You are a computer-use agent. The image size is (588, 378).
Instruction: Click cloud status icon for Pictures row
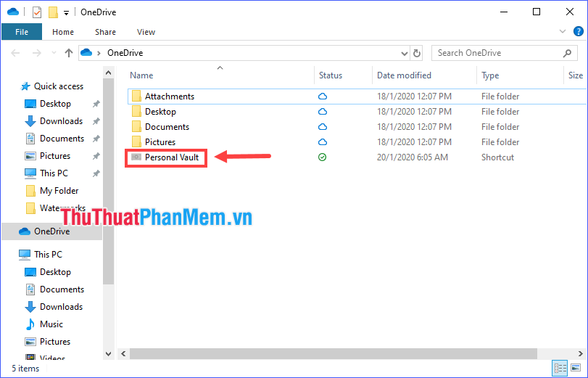click(x=323, y=142)
